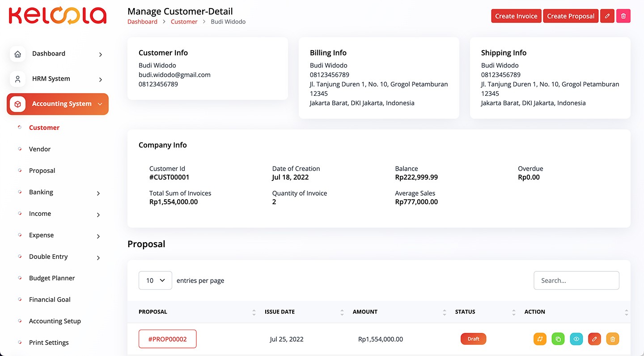Delete proposal #PROP00002 with the trash icon
Screen dimensions: 644x356
click(x=612, y=339)
